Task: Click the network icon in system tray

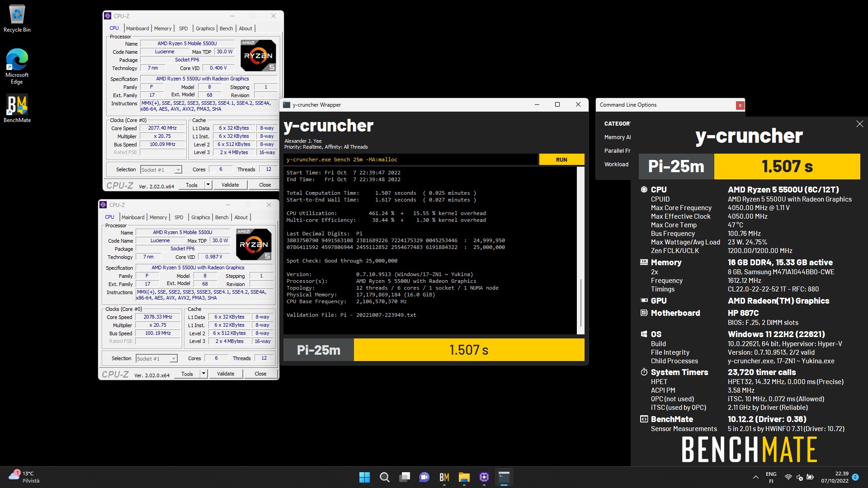Action: pos(788,477)
